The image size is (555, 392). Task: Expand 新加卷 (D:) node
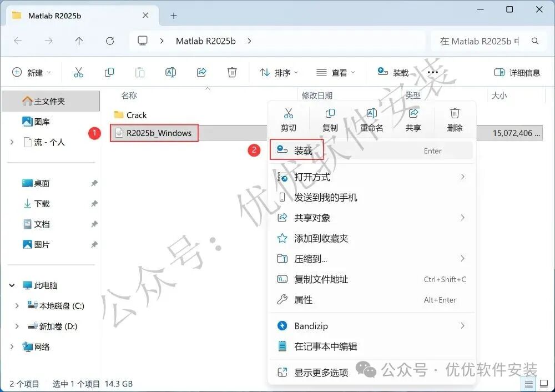tap(17, 326)
